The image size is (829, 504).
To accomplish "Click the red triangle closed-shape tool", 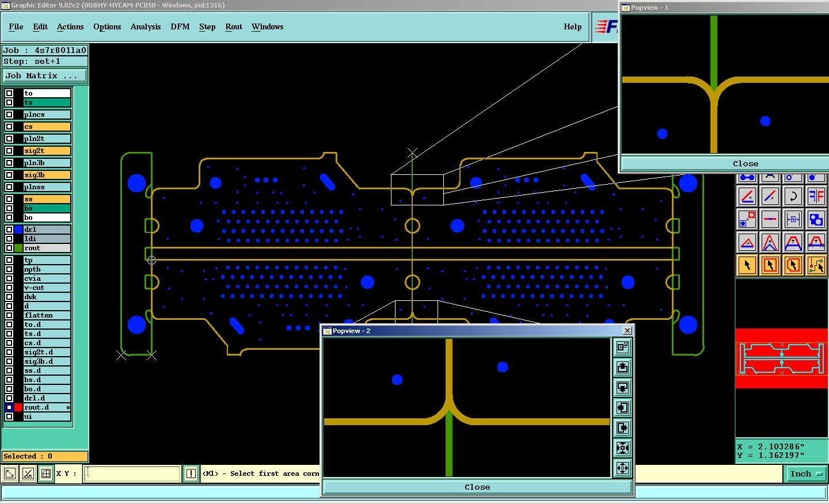I will [x=747, y=242].
